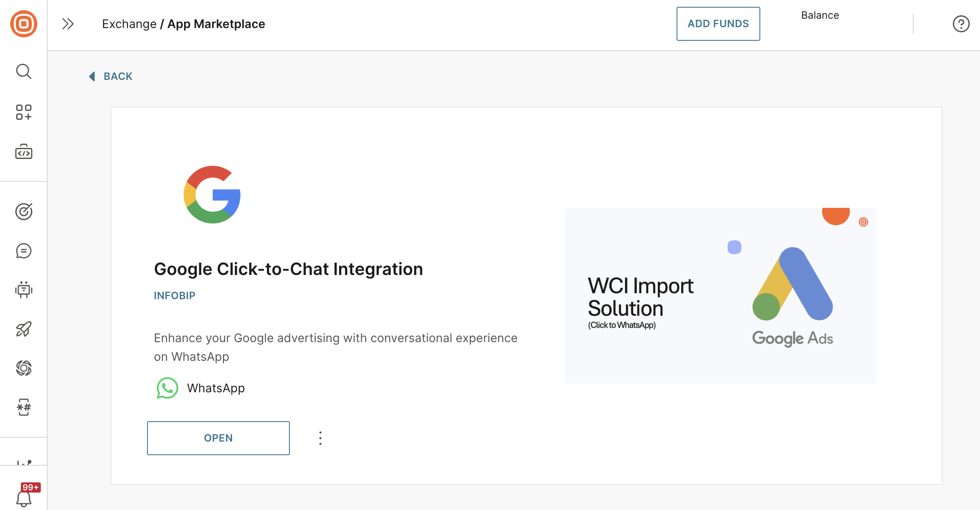The height and width of the screenshot is (510, 980).
Task: Click the rocket icon in the sidebar
Action: coord(24,329)
